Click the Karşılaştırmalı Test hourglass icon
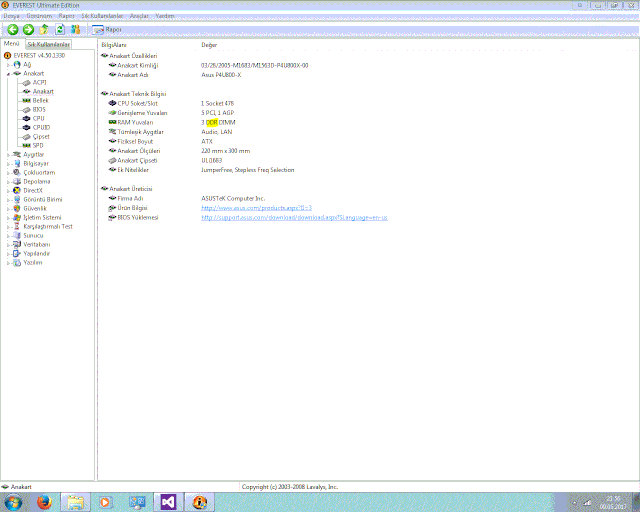The image size is (640, 512). click(17, 226)
